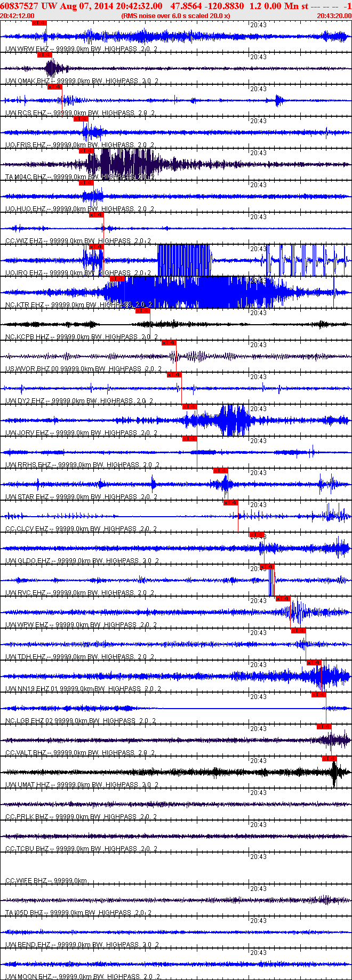Click the event ID 60837527 in the header
This screenshot has width=352, height=980.
tap(19, 6)
